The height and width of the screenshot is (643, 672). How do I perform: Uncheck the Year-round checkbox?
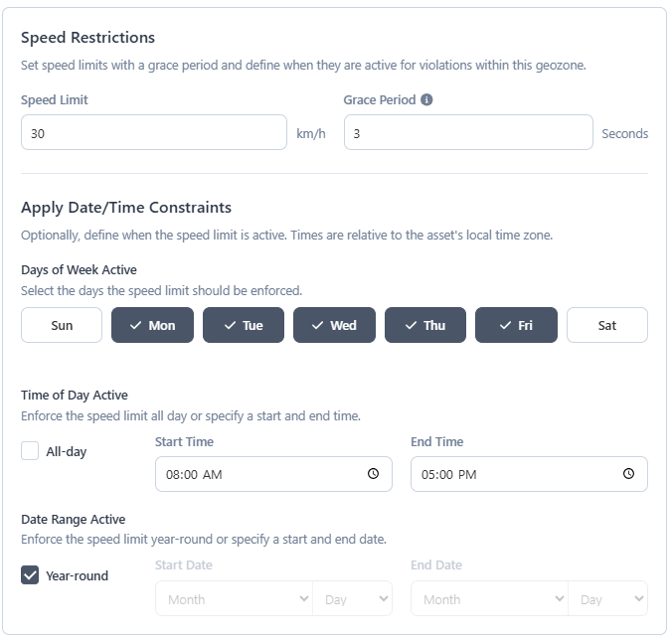click(30, 575)
